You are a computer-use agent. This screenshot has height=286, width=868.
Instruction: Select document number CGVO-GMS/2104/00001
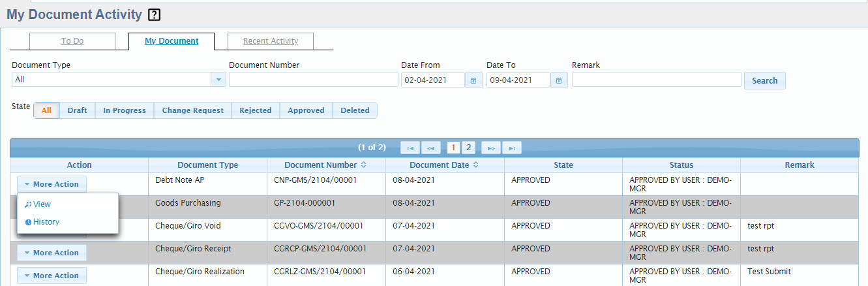pyautogui.click(x=319, y=226)
